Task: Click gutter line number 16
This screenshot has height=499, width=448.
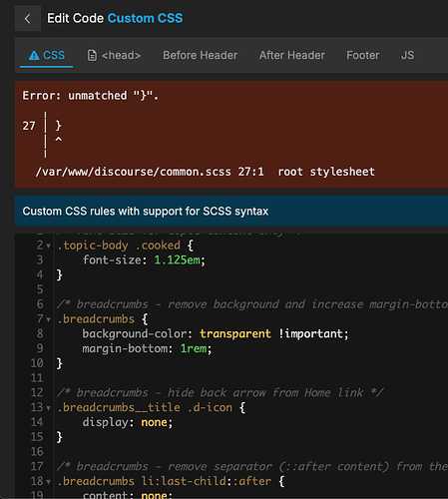Action: (x=37, y=452)
